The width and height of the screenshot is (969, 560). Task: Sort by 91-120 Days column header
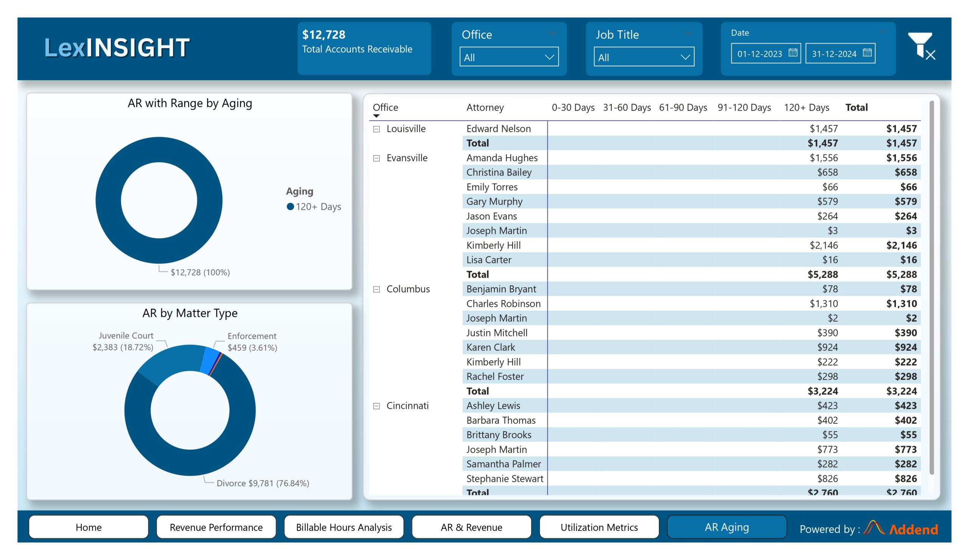(744, 107)
